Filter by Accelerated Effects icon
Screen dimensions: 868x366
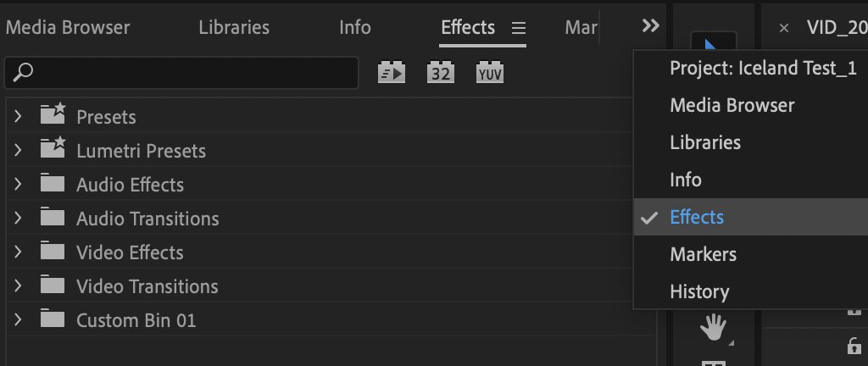pos(392,72)
